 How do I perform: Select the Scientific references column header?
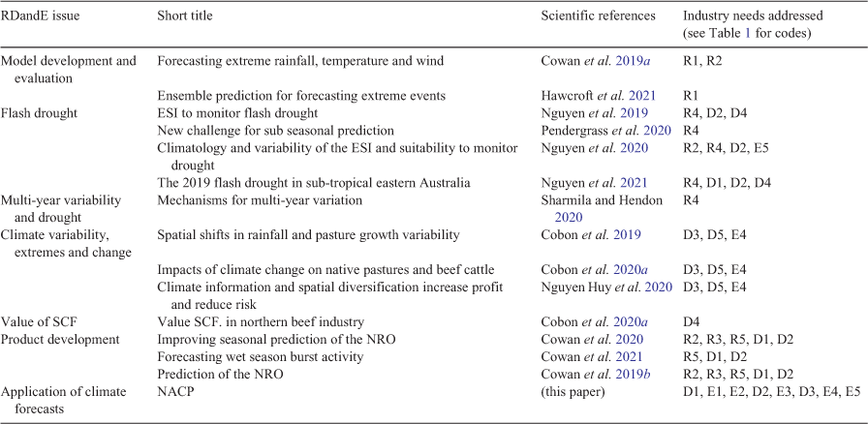point(598,16)
